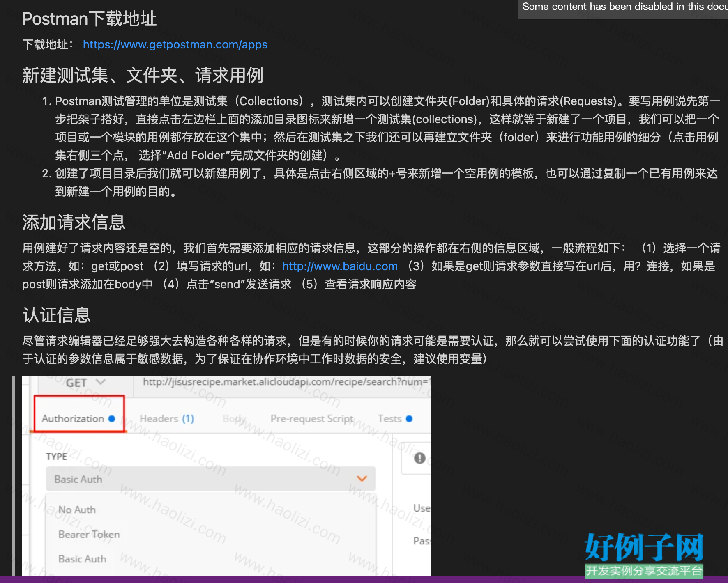Choose Basic Auth from the list
This screenshot has height=583, width=728.
point(82,559)
